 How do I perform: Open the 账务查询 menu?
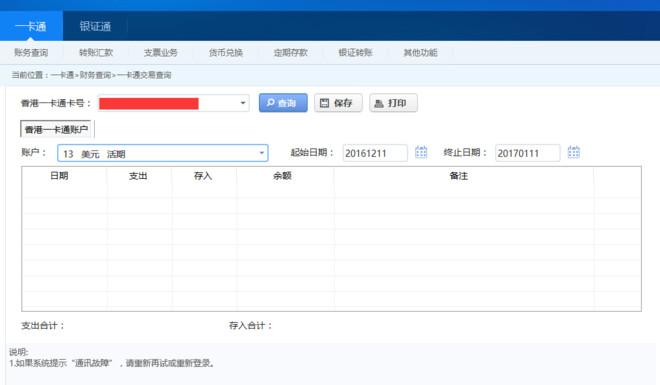[x=31, y=53]
